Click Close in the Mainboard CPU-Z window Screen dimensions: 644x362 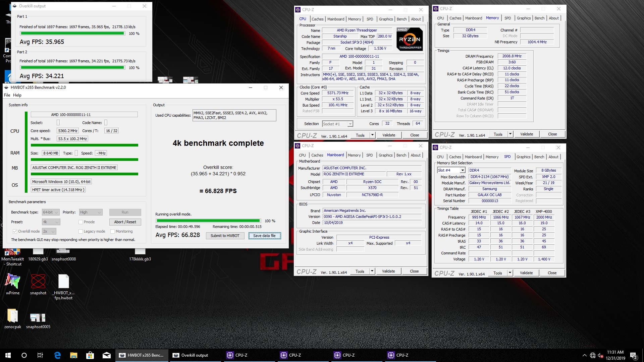pyautogui.click(x=414, y=271)
